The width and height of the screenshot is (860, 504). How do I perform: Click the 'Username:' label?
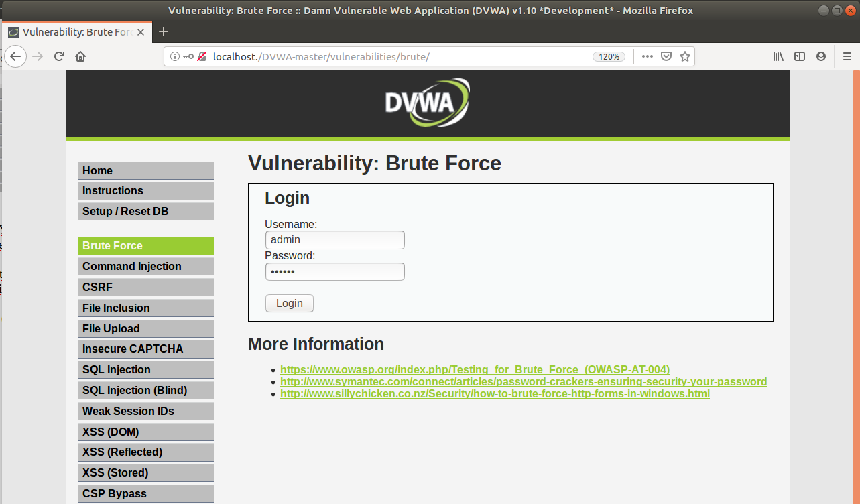(x=291, y=225)
